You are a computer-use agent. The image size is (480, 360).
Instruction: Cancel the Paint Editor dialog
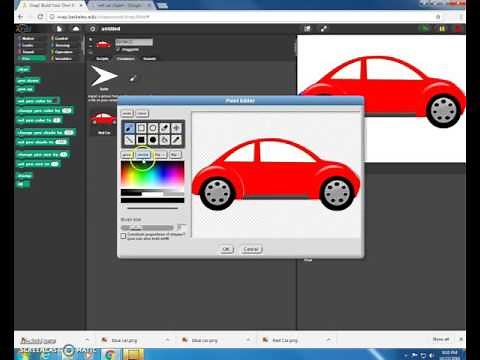[x=251, y=249]
